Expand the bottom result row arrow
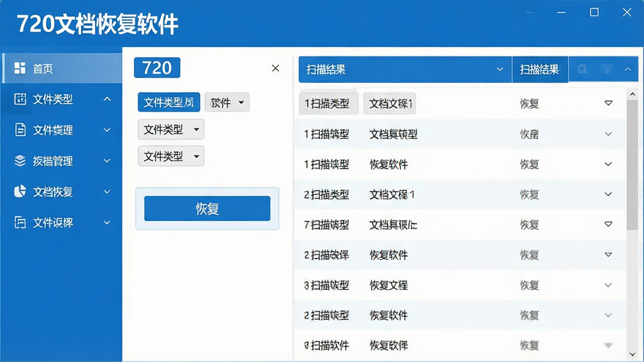Image resolution: width=644 pixels, height=362 pixels. click(608, 345)
